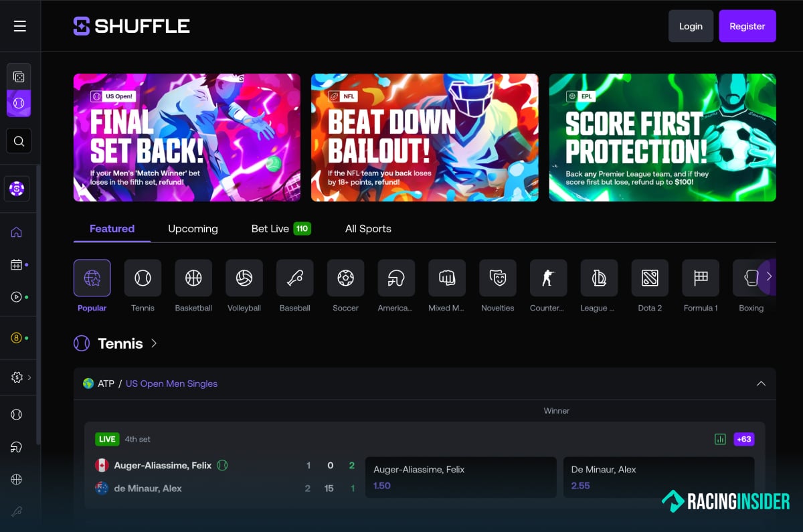Click the ATP breadcrumb label
Screen dimensions: 803x532
106,383
